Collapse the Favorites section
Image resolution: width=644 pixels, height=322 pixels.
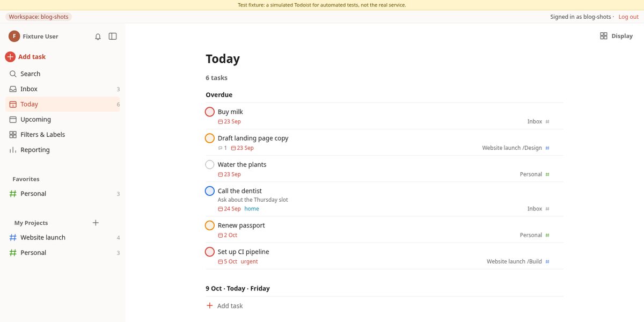[26, 179]
